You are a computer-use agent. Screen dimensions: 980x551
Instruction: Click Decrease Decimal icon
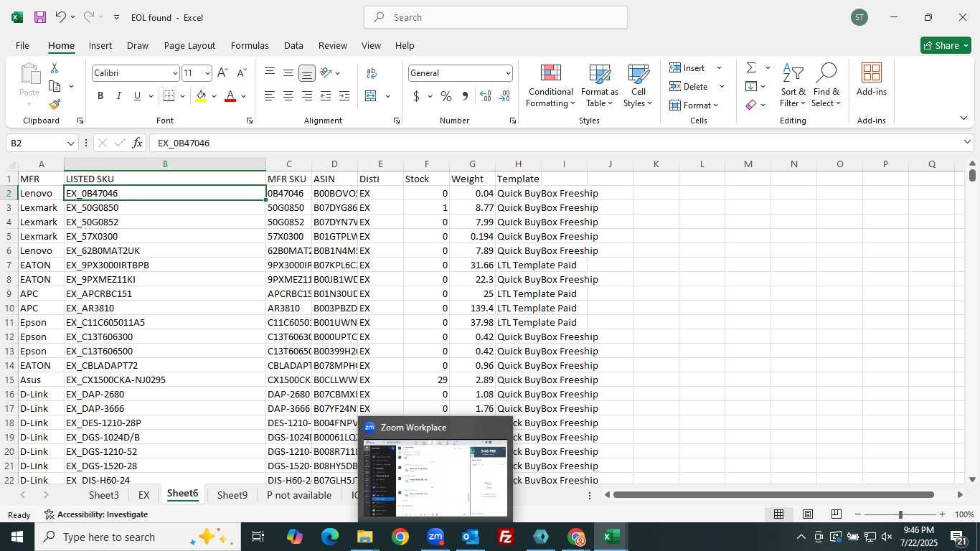[504, 96]
